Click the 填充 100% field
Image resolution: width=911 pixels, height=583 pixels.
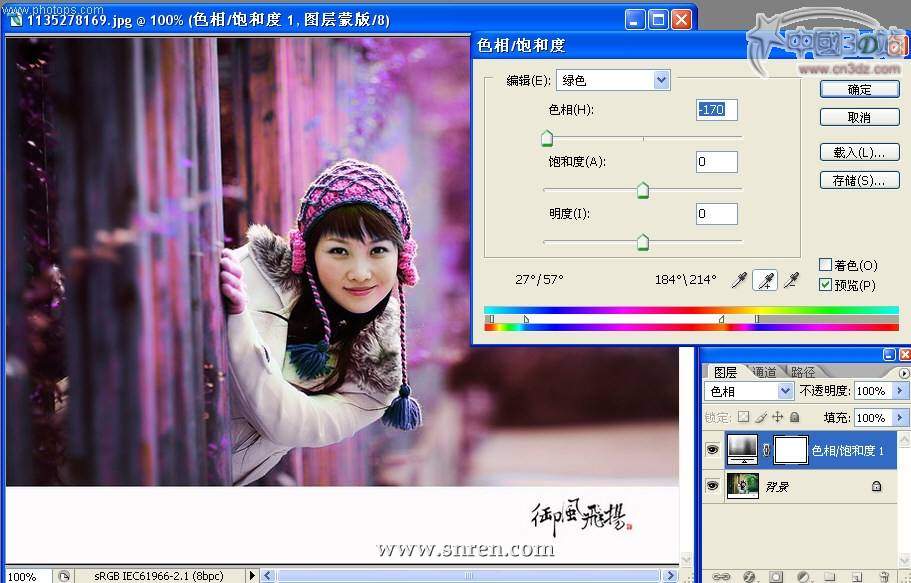pyautogui.click(x=873, y=417)
